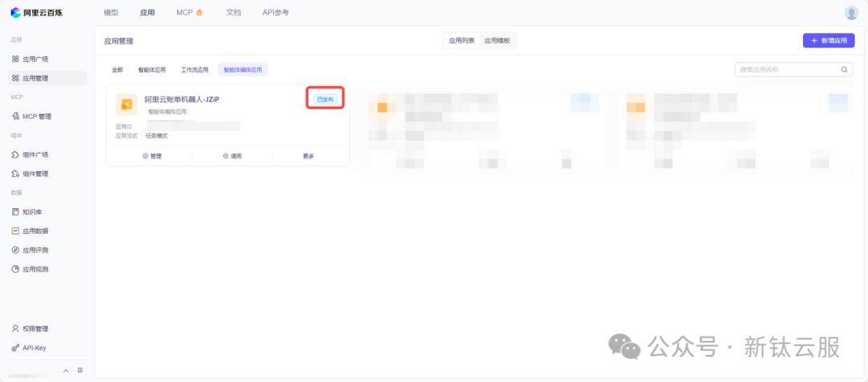Switch to the 应用模板 tab
868x382 pixels.
(497, 40)
